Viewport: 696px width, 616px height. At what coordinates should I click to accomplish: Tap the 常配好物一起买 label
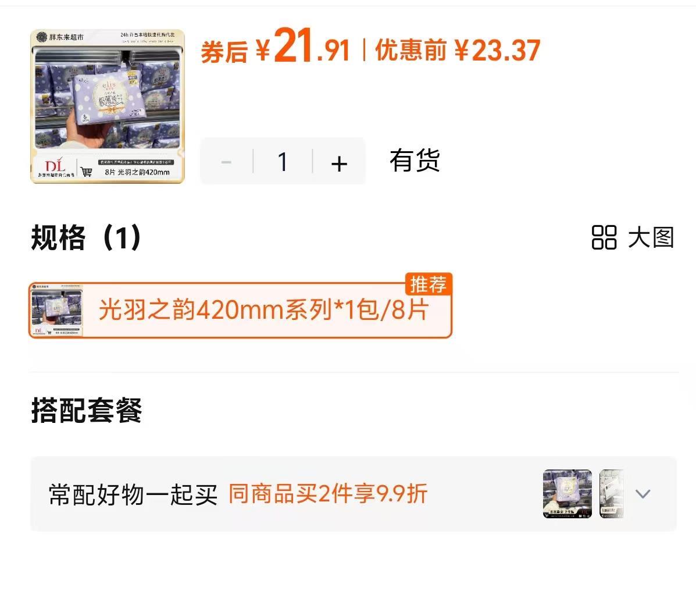click(133, 494)
